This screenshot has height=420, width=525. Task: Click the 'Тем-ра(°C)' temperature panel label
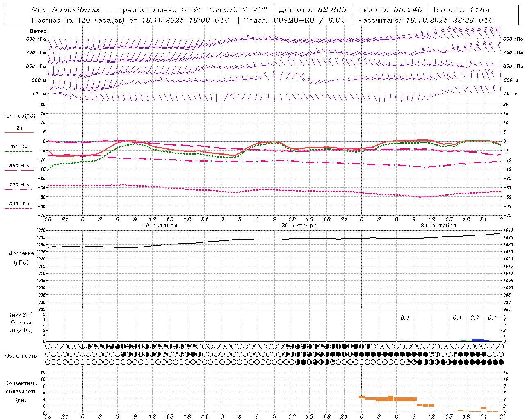[x=19, y=116]
